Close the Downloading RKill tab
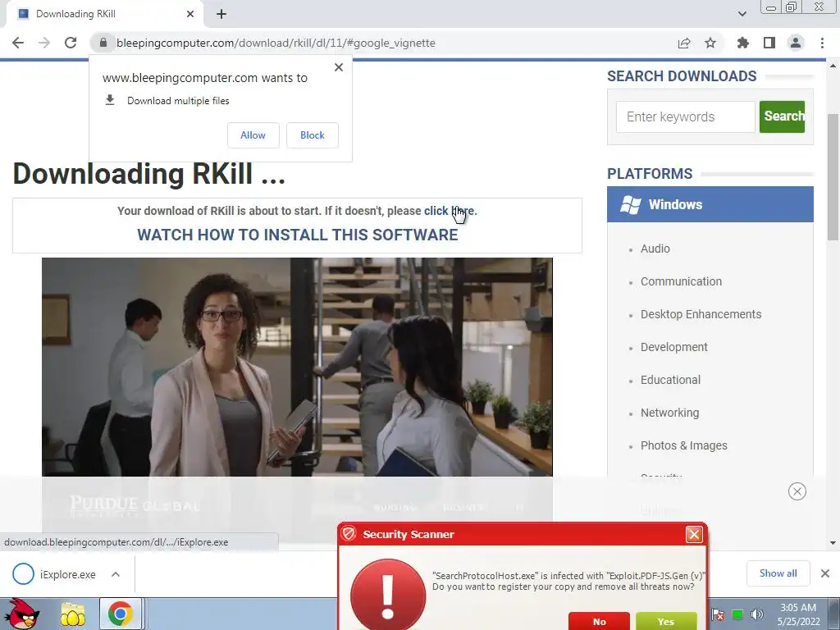This screenshot has width=840, height=630. coord(190,14)
